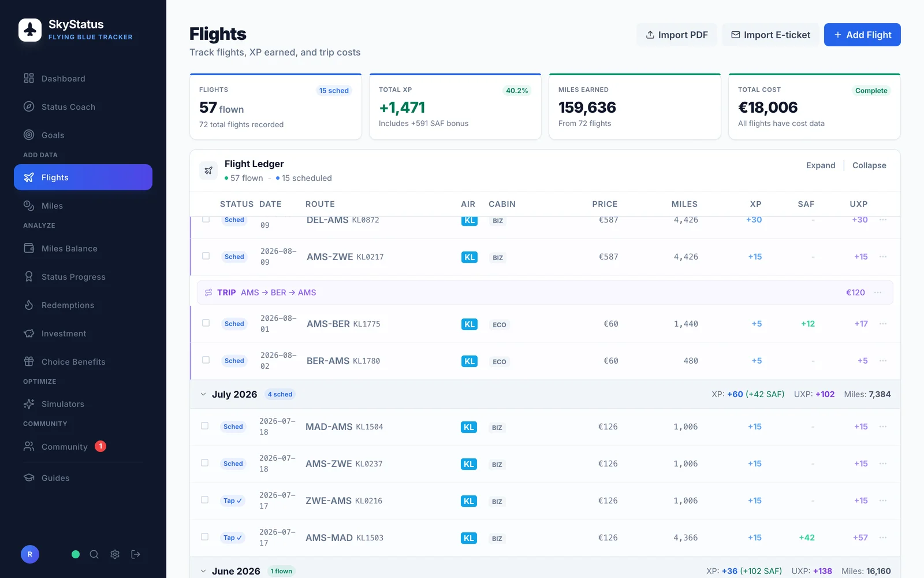Image resolution: width=924 pixels, height=578 pixels.
Task: Open Dashboard from the sidebar
Action: (83, 79)
